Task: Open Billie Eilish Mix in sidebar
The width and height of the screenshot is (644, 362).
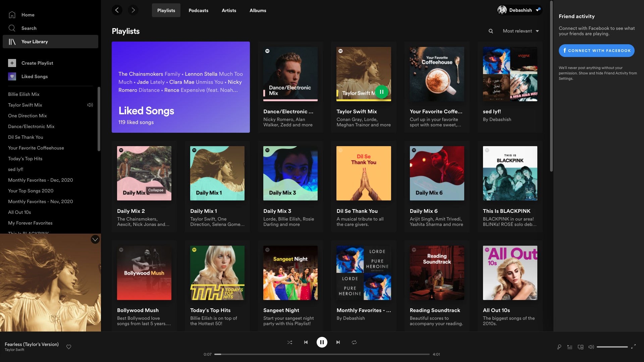Action: (x=24, y=94)
